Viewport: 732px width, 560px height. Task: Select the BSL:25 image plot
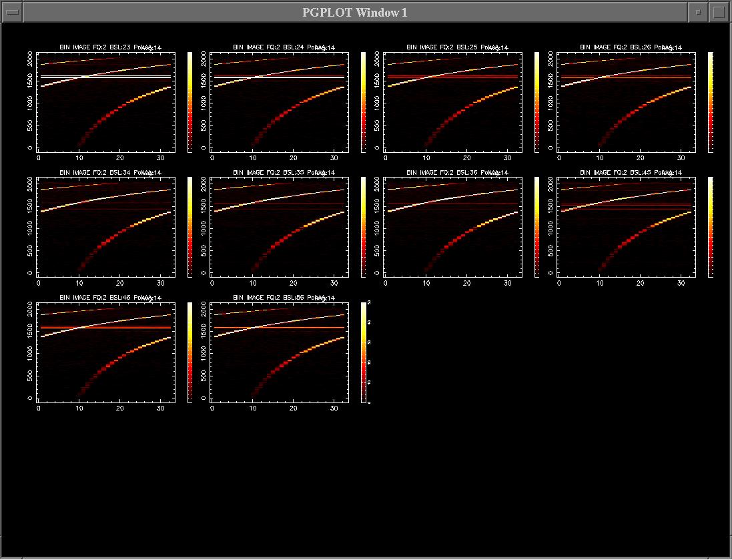tap(452, 102)
